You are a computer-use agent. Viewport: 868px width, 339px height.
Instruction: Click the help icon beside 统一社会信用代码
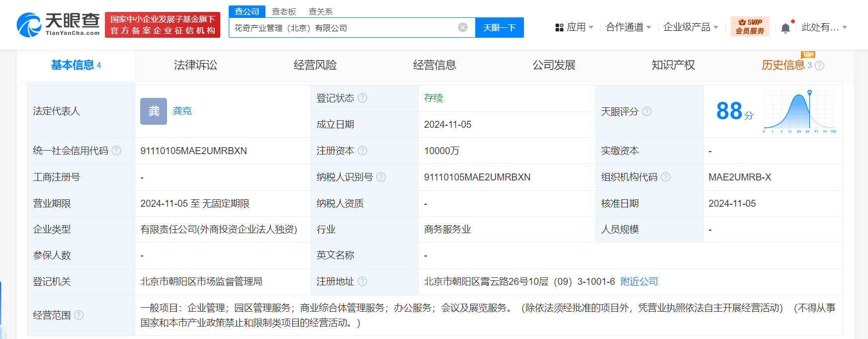point(116,151)
